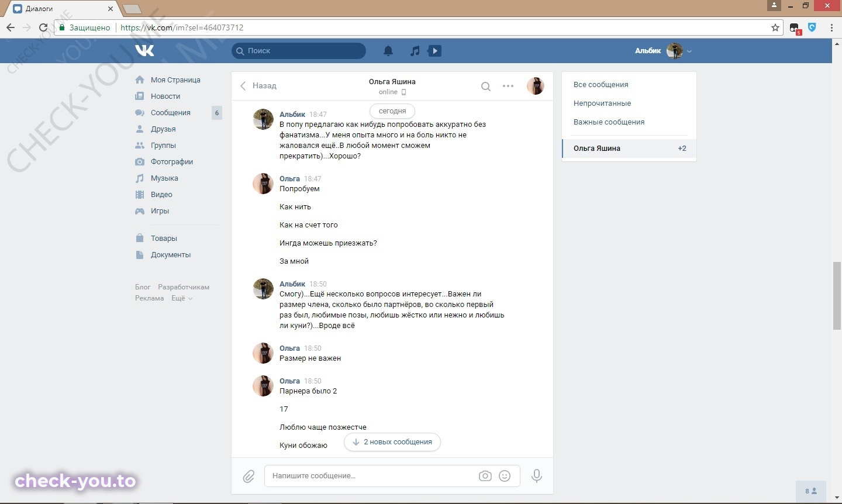Open Документы in the sidebar

(x=171, y=255)
